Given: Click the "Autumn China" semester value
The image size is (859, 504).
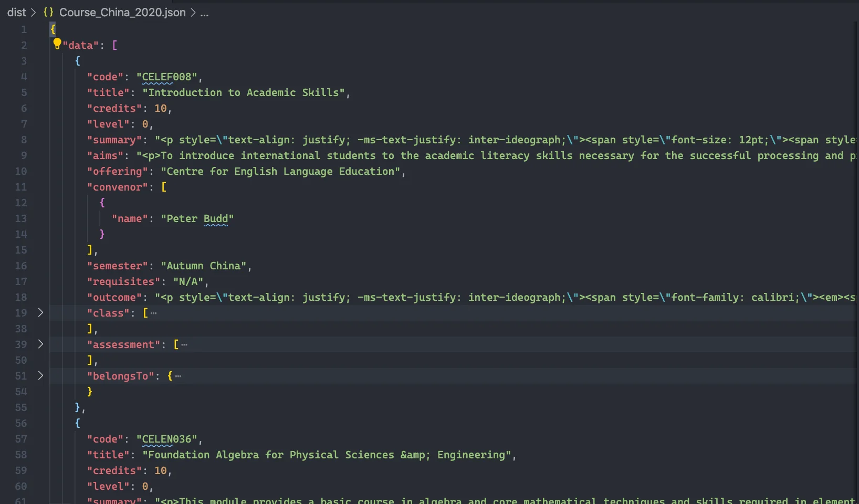Looking at the screenshot, I should click(203, 266).
